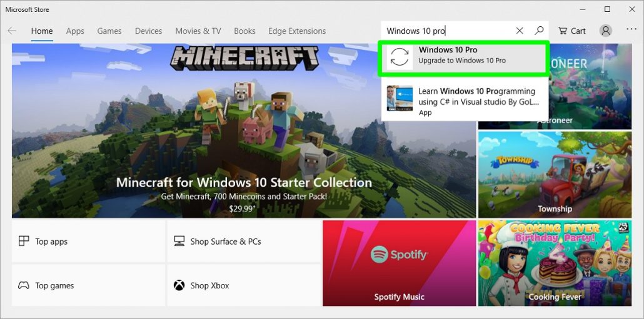Select Windows 10 Pro upgrade suggestion

point(464,57)
